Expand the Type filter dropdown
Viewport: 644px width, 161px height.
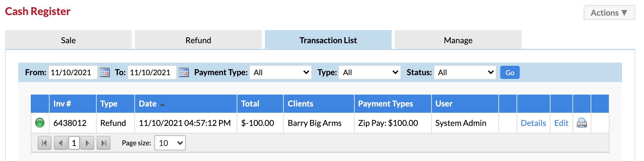click(x=370, y=72)
